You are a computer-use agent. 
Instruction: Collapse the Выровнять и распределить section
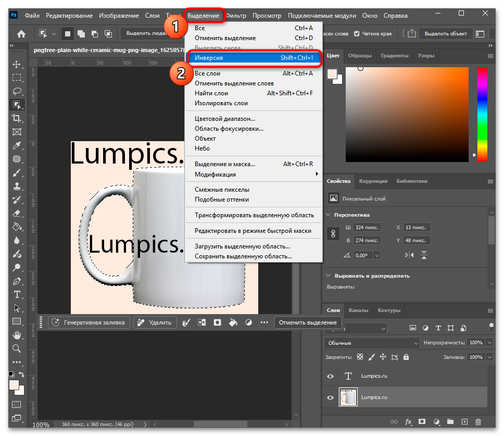[x=328, y=276]
